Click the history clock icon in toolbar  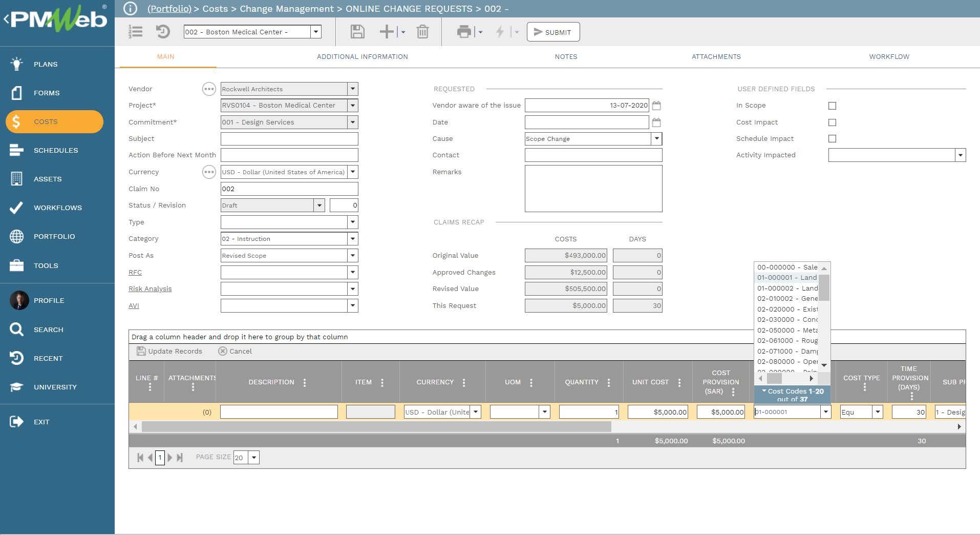[163, 32]
